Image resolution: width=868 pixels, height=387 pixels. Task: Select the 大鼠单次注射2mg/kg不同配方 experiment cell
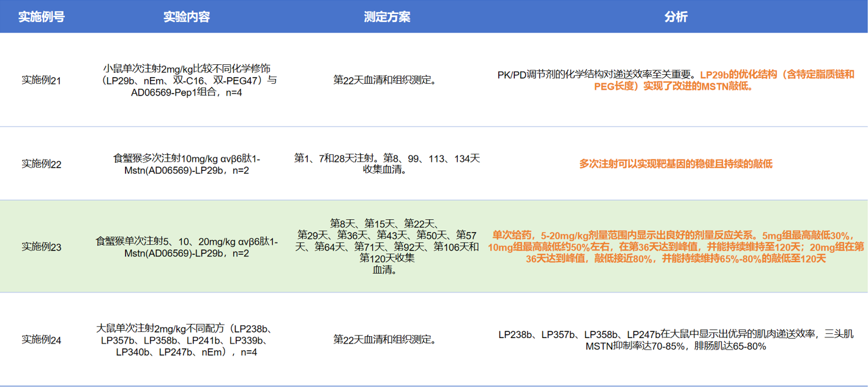click(x=187, y=340)
